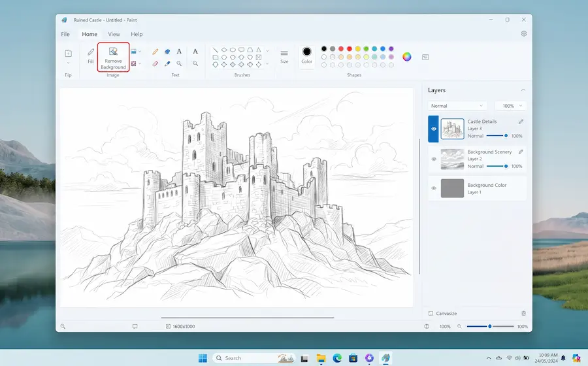Adjust Castle Details layer opacity slider
The image size is (588, 366).
click(497, 136)
